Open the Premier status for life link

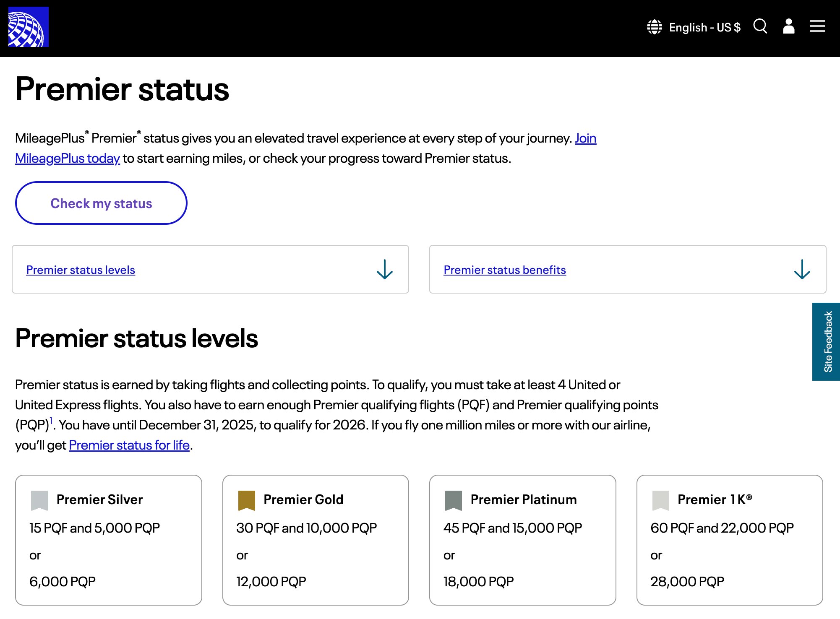[x=129, y=445]
